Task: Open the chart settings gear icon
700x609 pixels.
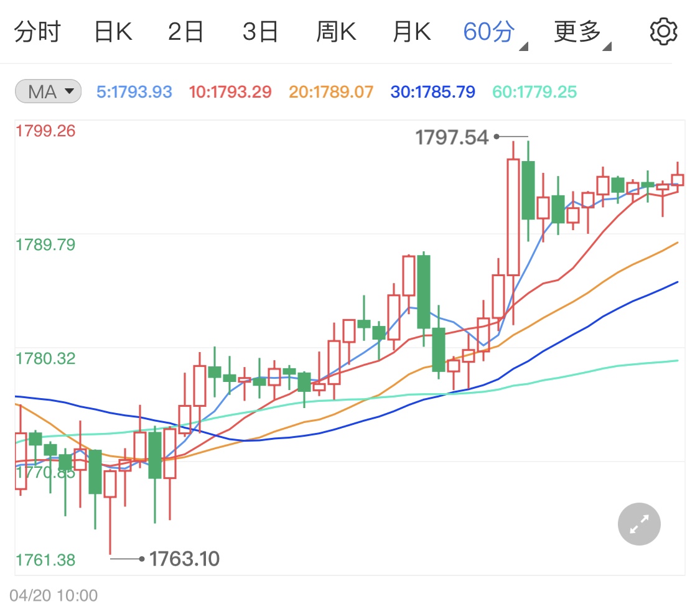Action: [663, 30]
